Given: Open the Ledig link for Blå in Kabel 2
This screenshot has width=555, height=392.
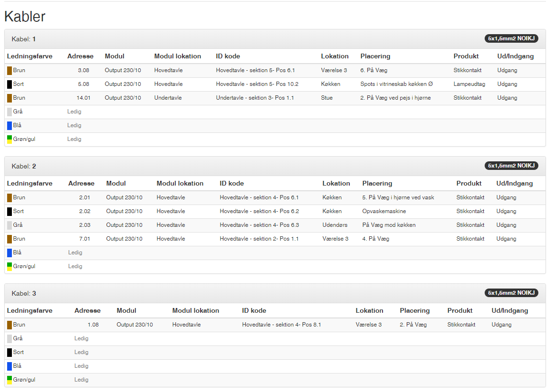Looking at the screenshot, I should pyautogui.click(x=75, y=253).
